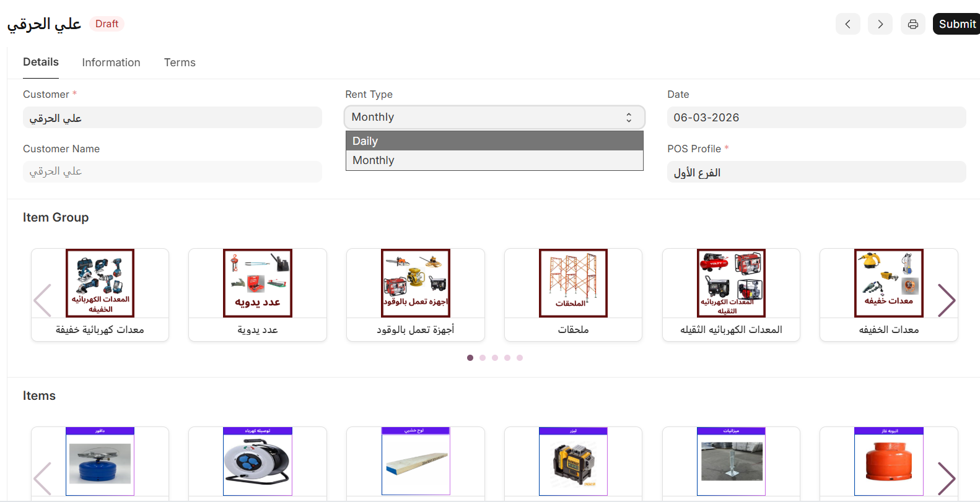
Task: Select the ملحقات scaffolding item group
Action: click(x=573, y=295)
